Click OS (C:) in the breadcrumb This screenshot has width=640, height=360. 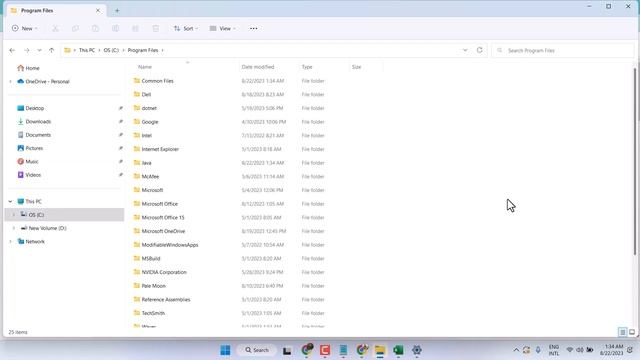tap(111, 50)
